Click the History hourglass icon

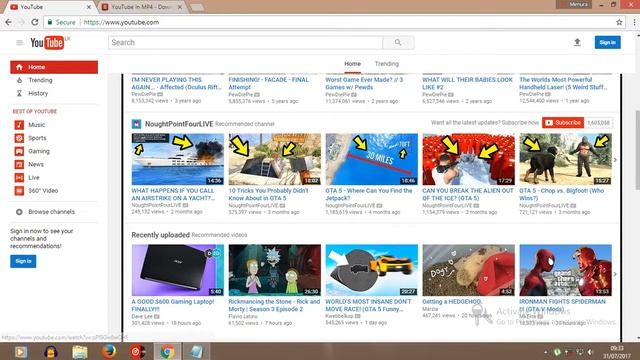(x=19, y=93)
